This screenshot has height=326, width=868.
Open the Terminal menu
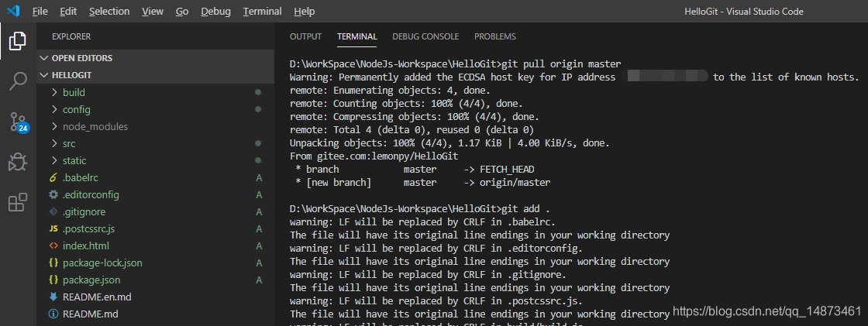point(263,11)
